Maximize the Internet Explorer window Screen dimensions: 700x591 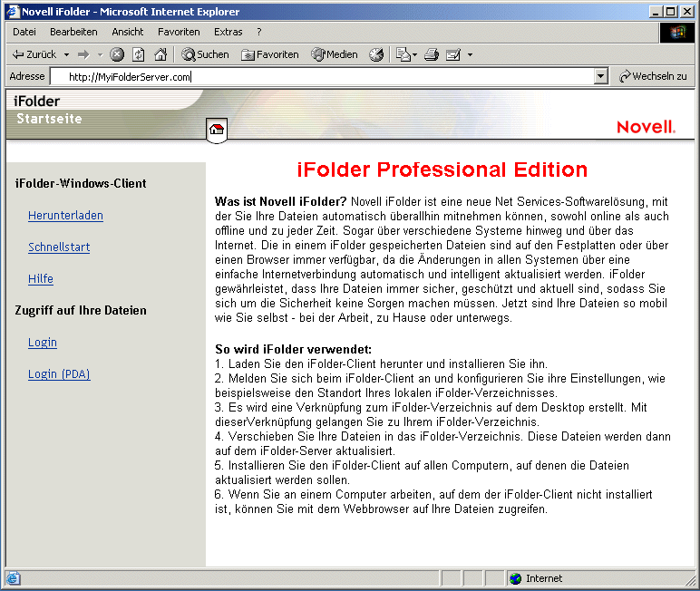point(670,12)
